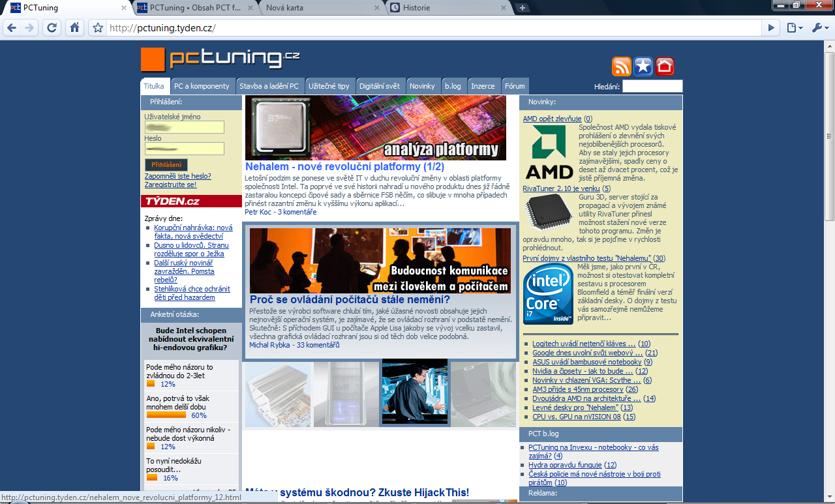This screenshot has height=504, width=835.
Task: Open Máte v systému škodnou HijackThis headline
Action: 357,492
